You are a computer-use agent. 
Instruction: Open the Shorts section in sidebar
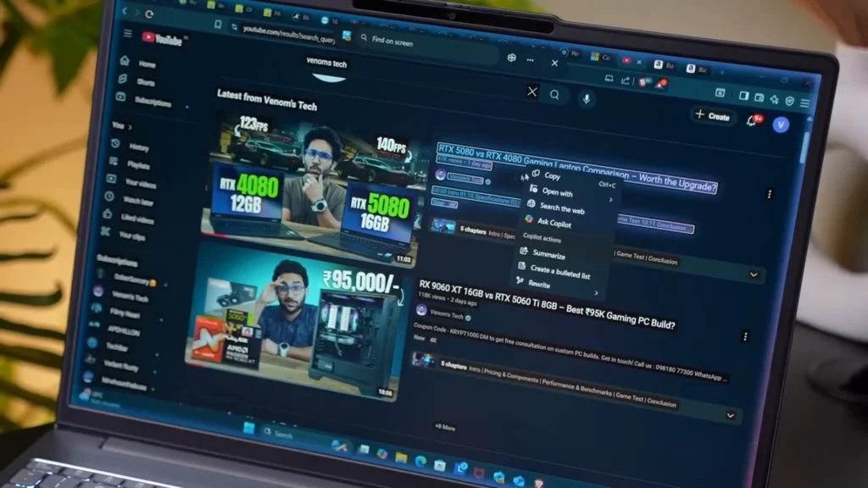(145, 82)
